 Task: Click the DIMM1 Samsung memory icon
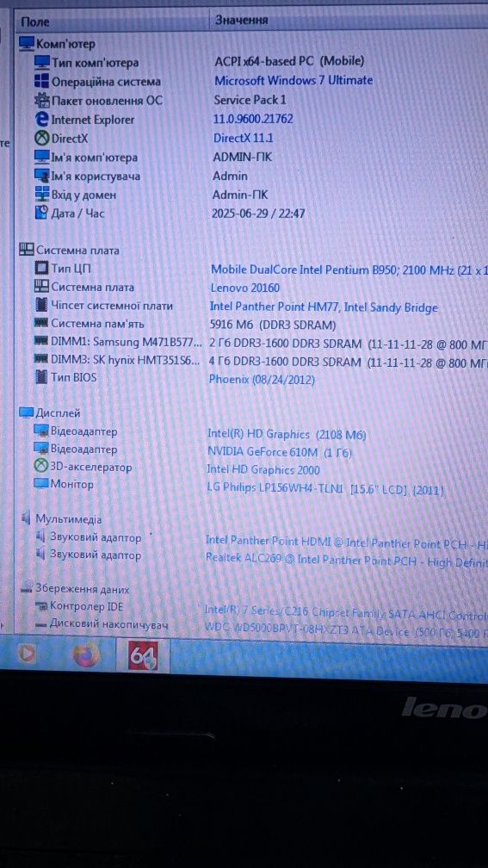point(41,342)
